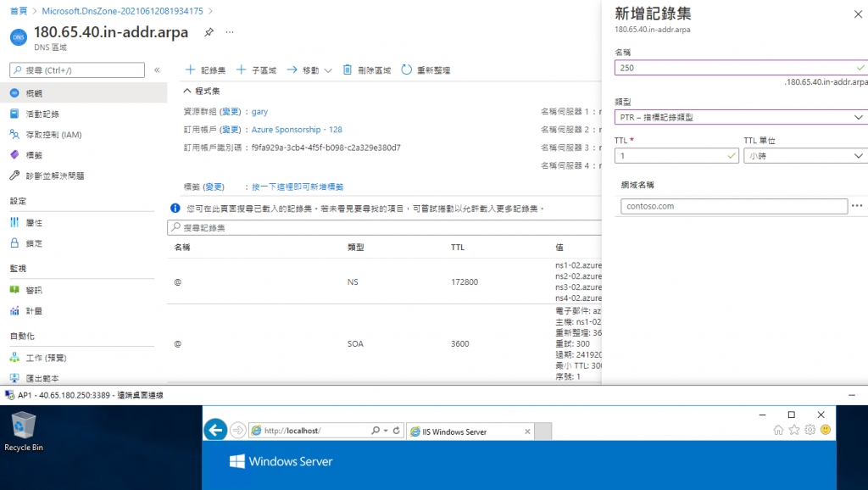
Task: Open the ellipsis menu beside zone title
Action: tap(230, 32)
